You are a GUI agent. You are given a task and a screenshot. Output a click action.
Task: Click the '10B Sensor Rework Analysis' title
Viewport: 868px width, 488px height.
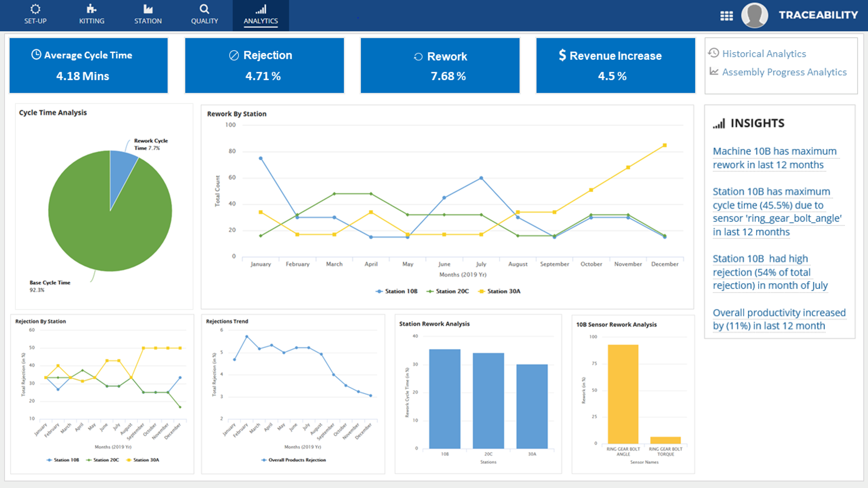tap(616, 325)
